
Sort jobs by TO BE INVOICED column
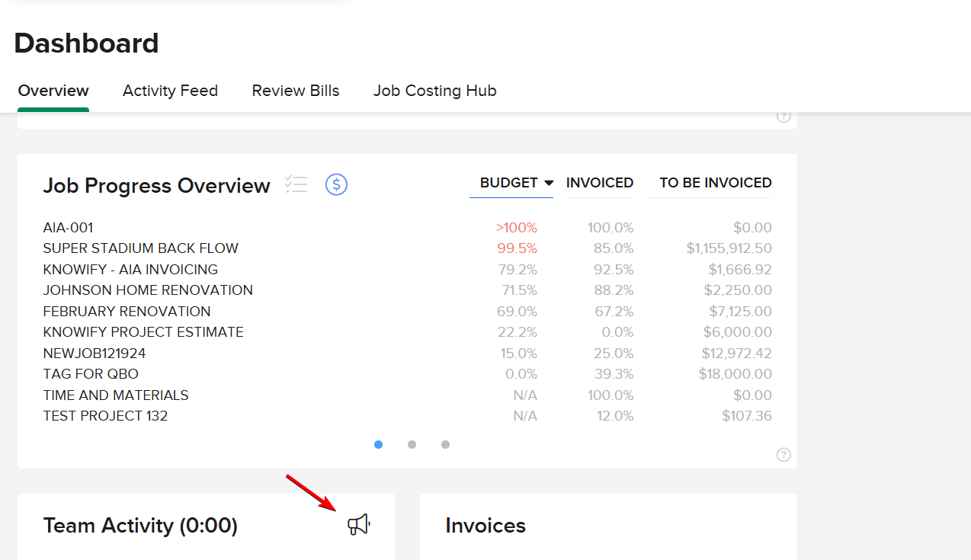pos(716,183)
